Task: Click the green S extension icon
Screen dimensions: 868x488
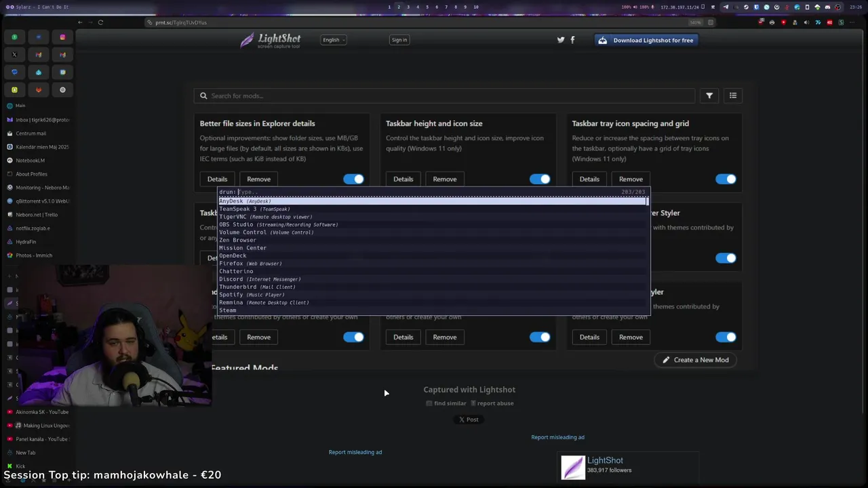Action: 841,22
